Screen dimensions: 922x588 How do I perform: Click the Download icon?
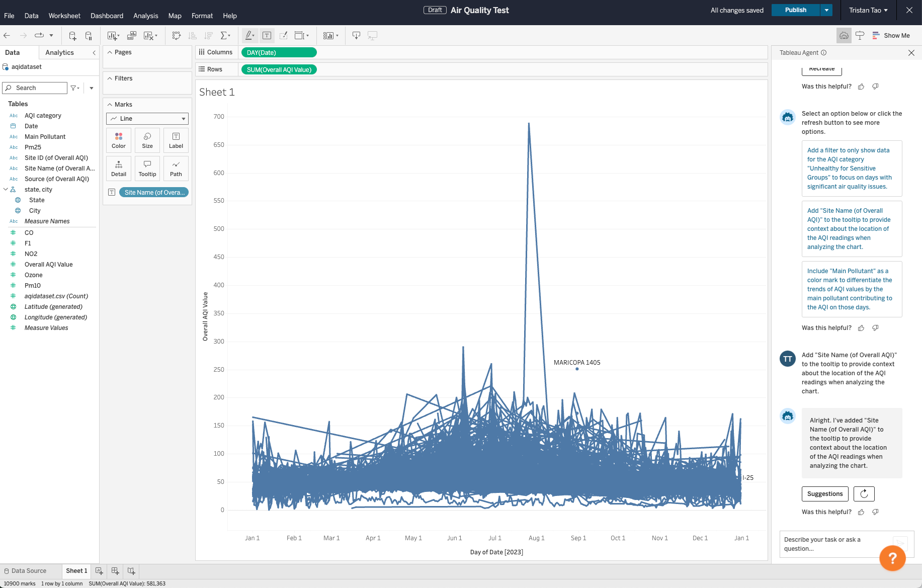tap(356, 35)
